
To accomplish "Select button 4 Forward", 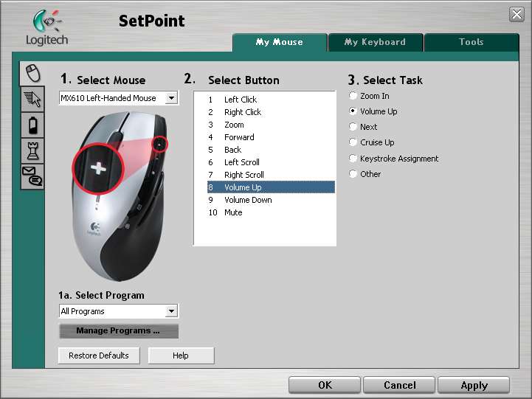I will pos(271,137).
